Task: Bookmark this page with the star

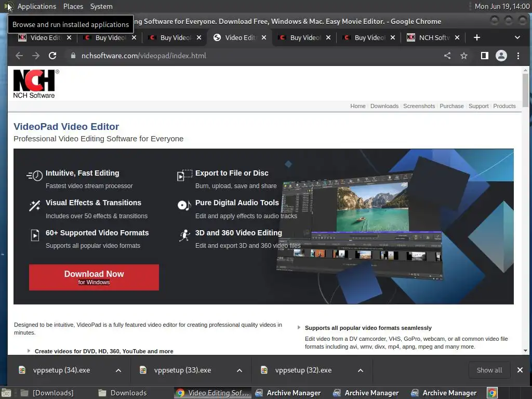Action: (x=464, y=56)
